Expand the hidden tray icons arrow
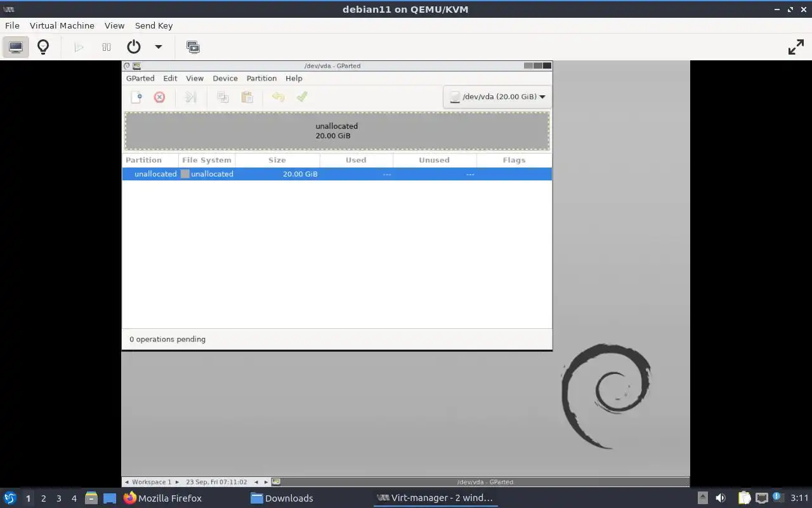Viewport: 812px width, 508px height. point(702,498)
